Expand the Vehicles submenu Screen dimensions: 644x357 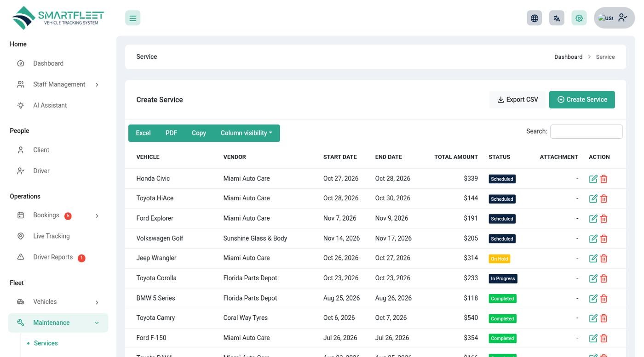(58, 302)
